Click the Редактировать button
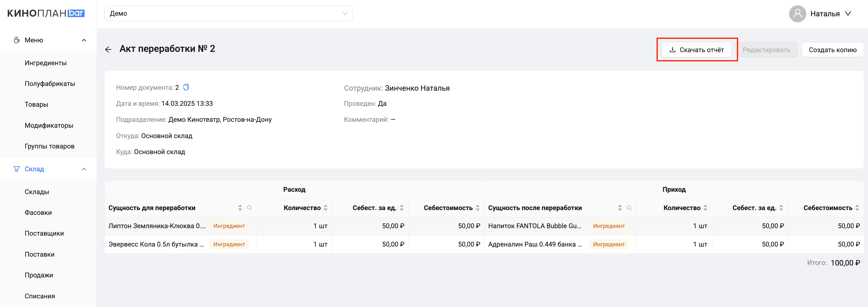 coord(766,49)
